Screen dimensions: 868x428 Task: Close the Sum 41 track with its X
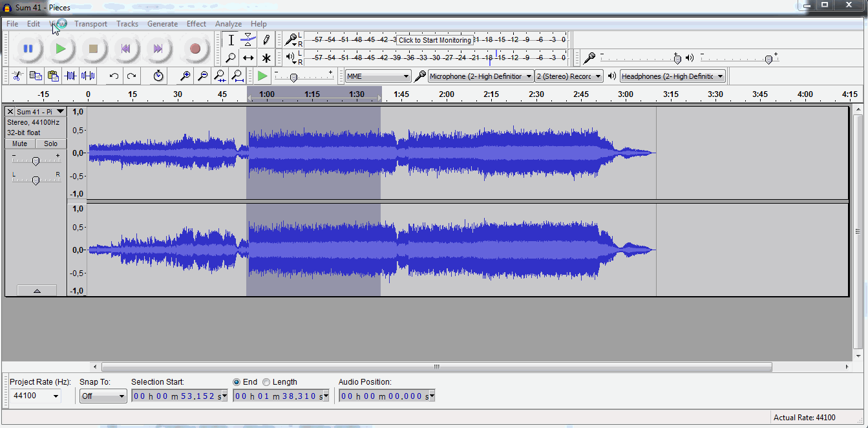pyautogui.click(x=10, y=112)
